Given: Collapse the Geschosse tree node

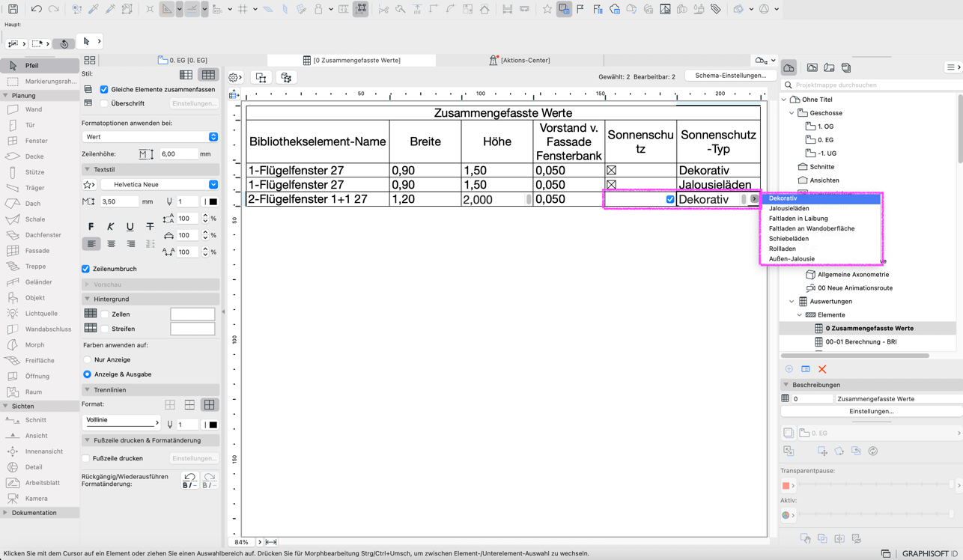Looking at the screenshot, I should click(792, 113).
